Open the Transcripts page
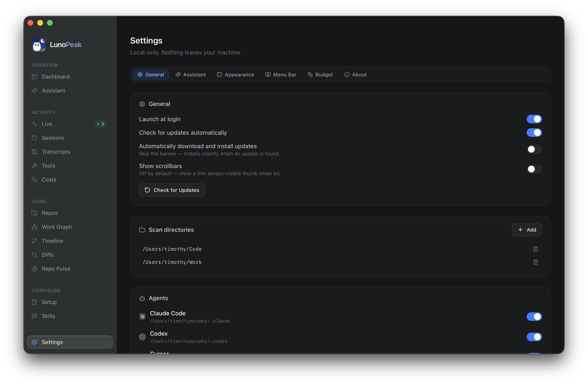 pos(70,152)
